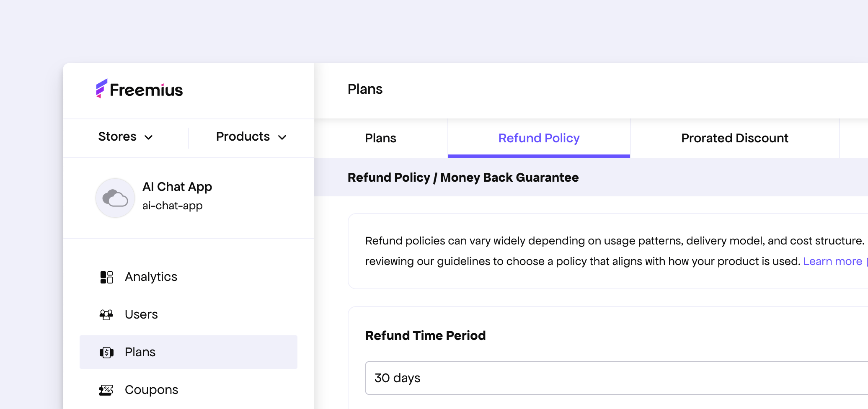Open Coupons via its sidebar label
This screenshot has height=409, width=868.
(151, 390)
